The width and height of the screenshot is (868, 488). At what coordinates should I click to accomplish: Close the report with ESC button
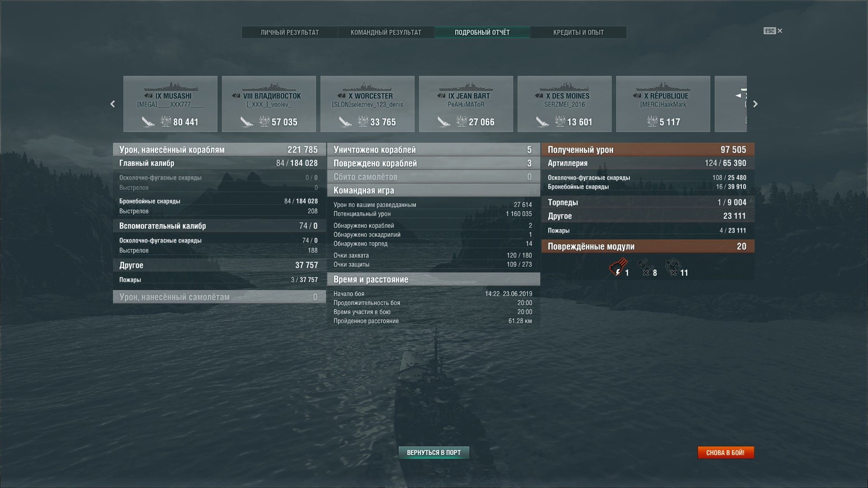(x=773, y=31)
